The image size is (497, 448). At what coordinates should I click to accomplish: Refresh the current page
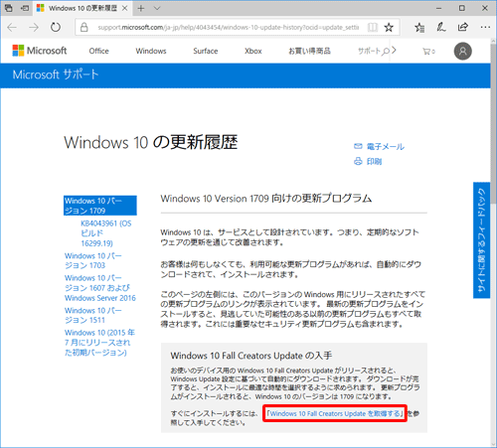coord(56,27)
